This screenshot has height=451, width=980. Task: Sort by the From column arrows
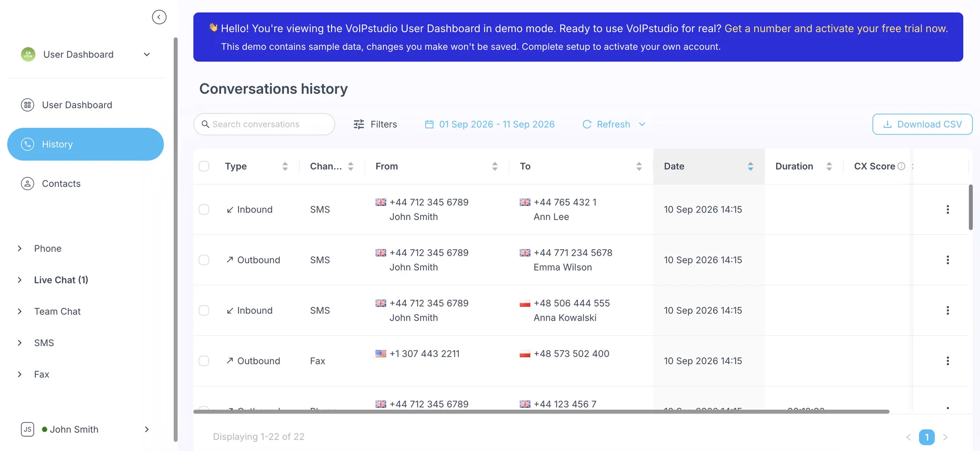click(495, 166)
